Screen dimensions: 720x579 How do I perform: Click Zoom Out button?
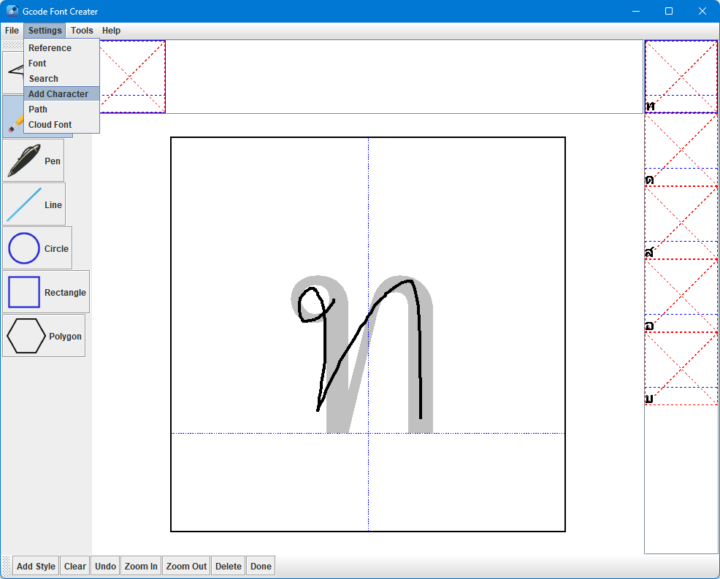[x=186, y=566]
